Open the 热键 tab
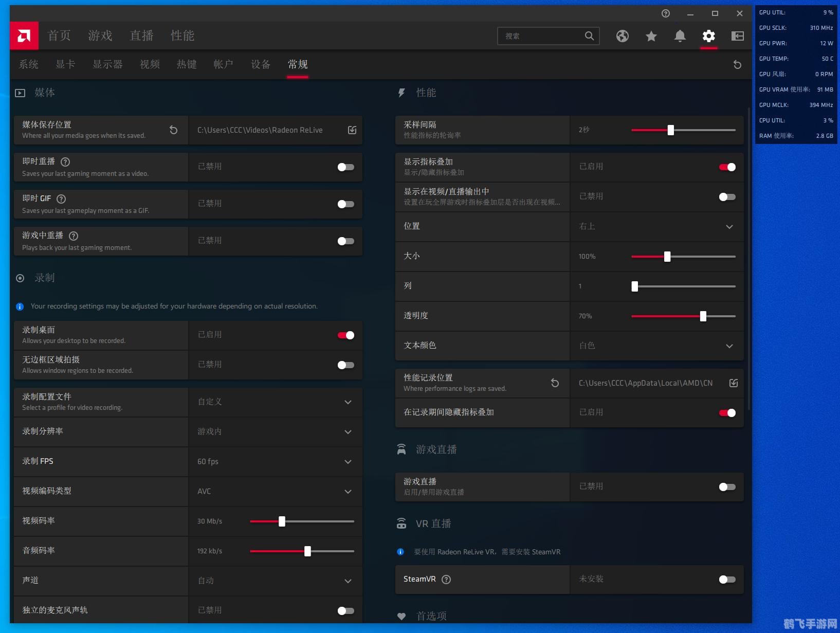The image size is (840, 633). [x=187, y=64]
